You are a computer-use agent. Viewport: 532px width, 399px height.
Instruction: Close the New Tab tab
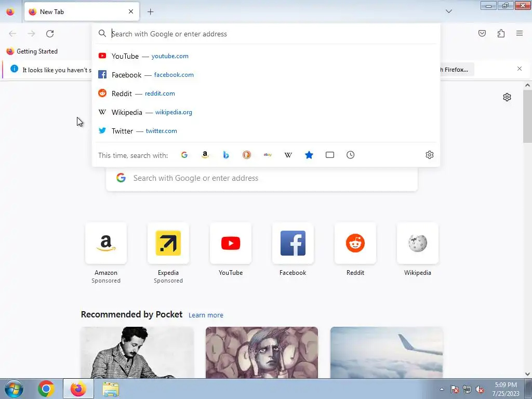pos(130,11)
